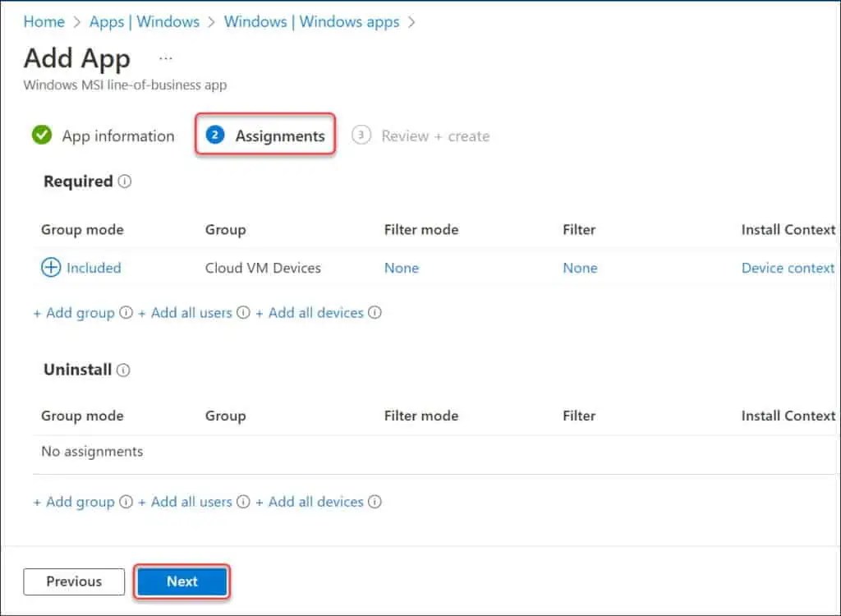Open the Windows | Windows apps breadcrumb
Screen dimensions: 841x616
[309, 22]
